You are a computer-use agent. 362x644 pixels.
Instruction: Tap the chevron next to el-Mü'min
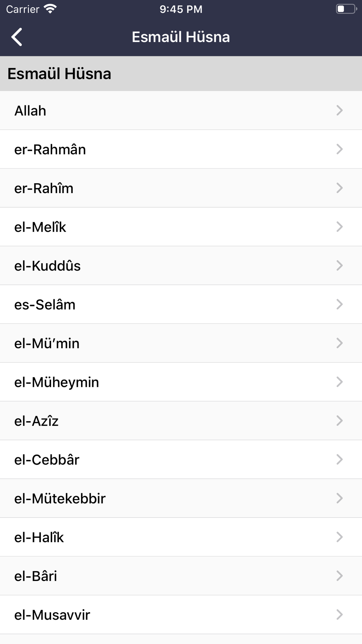(339, 343)
